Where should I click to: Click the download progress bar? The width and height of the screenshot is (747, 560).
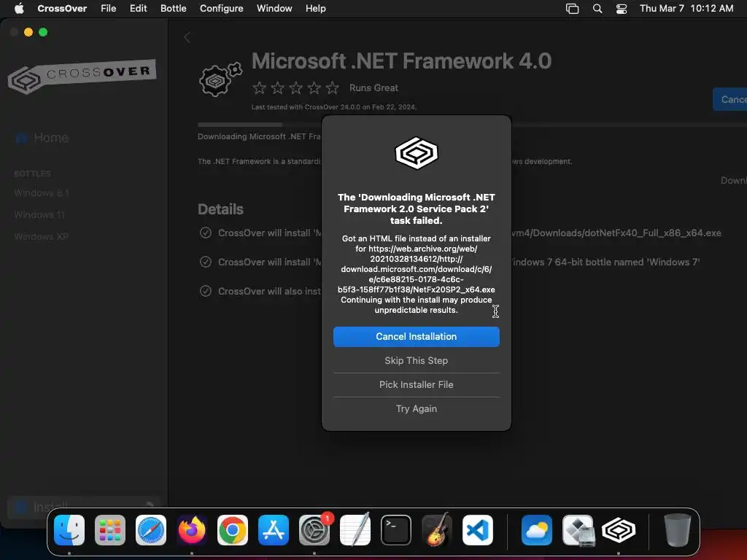tap(260, 125)
